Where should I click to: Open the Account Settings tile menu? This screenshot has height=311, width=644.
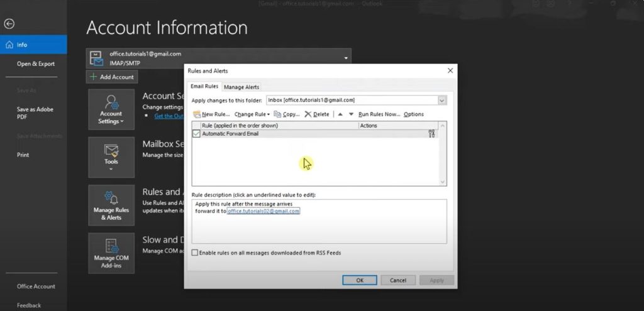pyautogui.click(x=111, y=109)
